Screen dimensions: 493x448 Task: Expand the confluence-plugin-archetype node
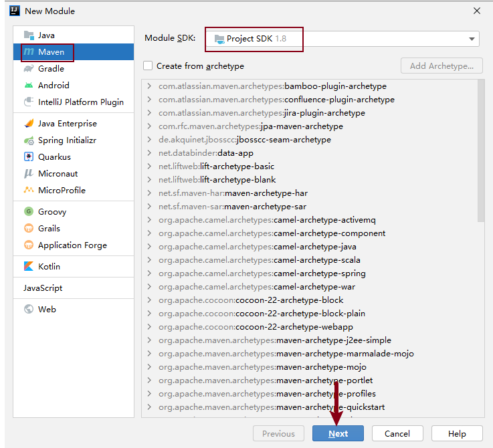pyautogui.click(x=149, y=100)
